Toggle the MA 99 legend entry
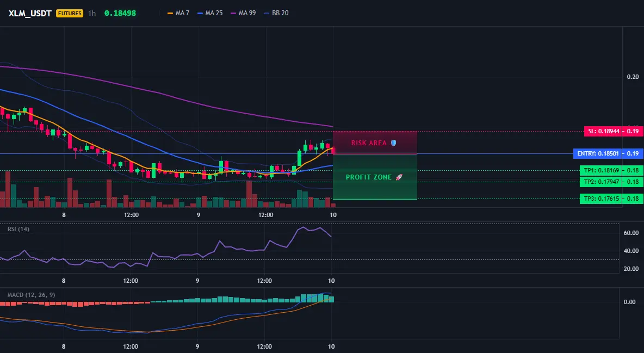644x353 pixels. (243, 13)
